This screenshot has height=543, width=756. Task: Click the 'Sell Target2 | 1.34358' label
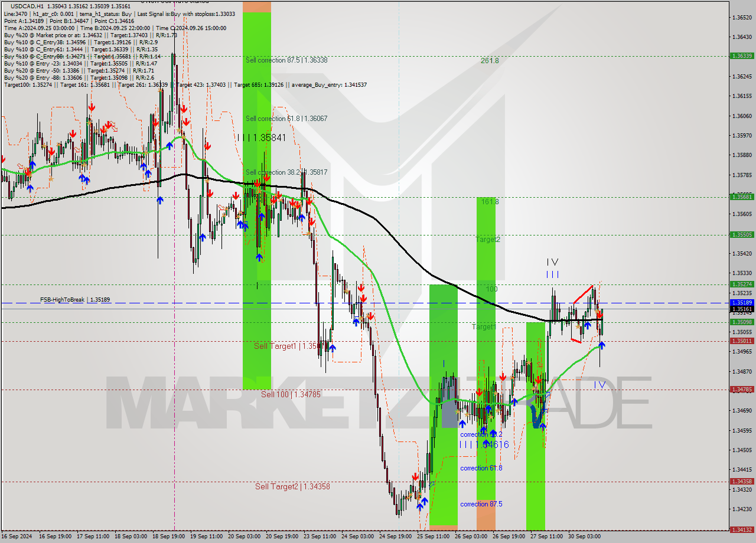point(292,486)
